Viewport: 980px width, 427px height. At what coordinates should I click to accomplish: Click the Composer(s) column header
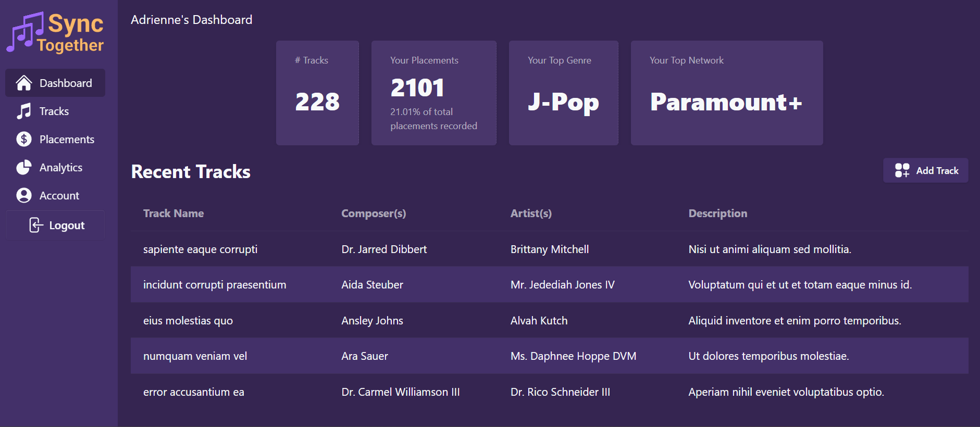click(374, 213)
